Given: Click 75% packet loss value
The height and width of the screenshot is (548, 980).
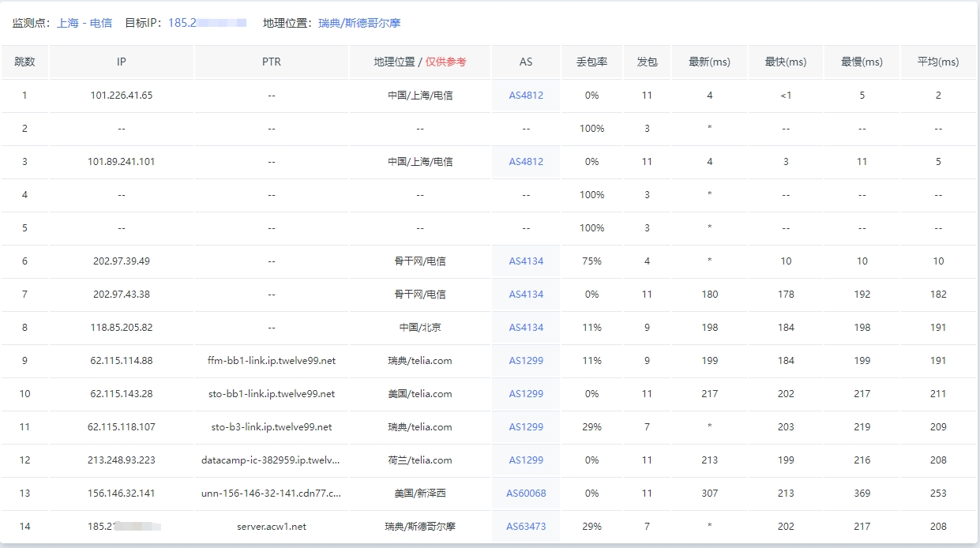Looking at the screenshot, I should tap(592, 261).
